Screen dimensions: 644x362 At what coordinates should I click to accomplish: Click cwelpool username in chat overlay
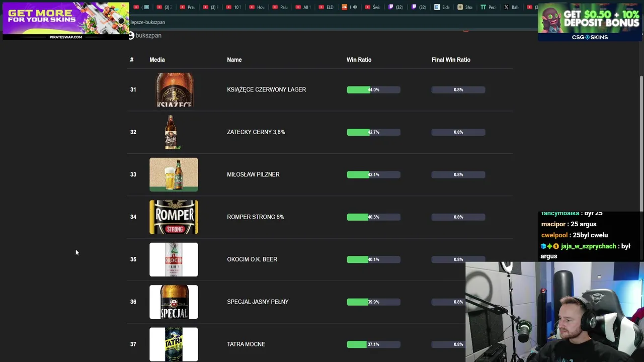coord(554,235)
